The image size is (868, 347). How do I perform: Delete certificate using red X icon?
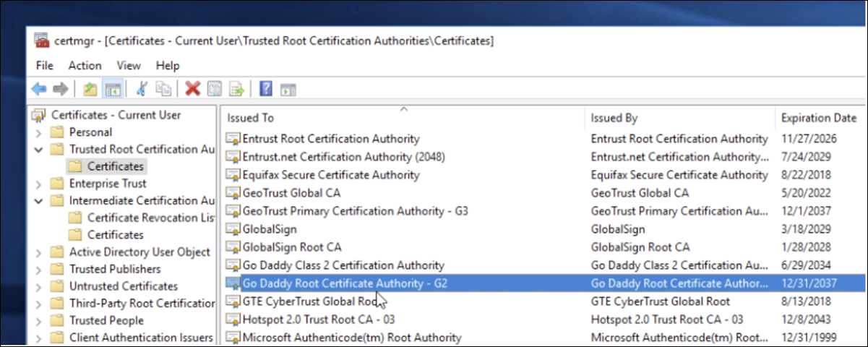point(192,89)
